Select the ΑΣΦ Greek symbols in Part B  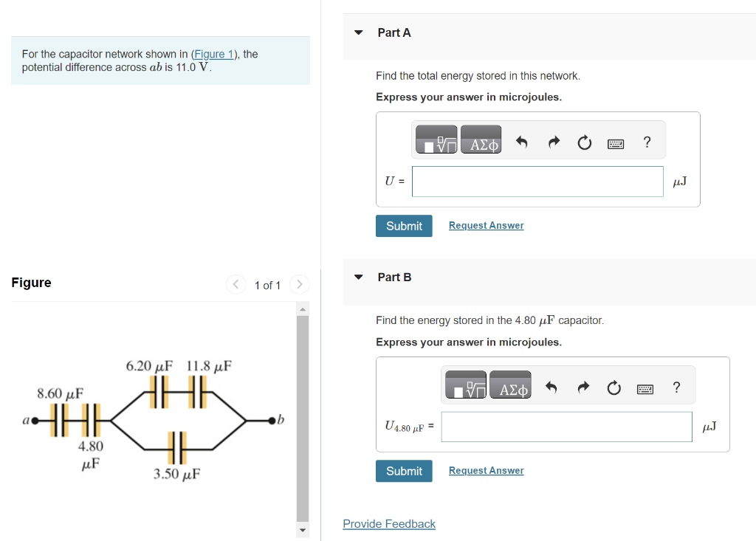click(510, 385)
